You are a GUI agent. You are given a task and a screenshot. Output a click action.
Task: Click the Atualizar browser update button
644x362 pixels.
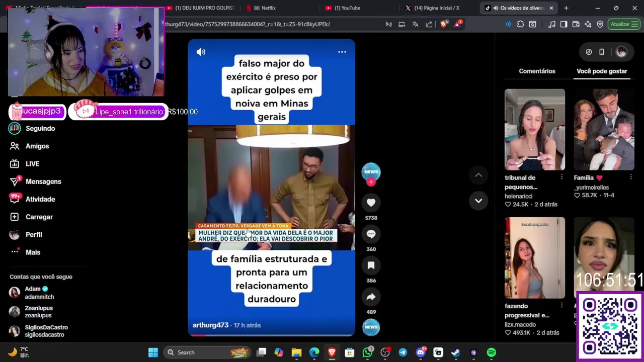624,24
